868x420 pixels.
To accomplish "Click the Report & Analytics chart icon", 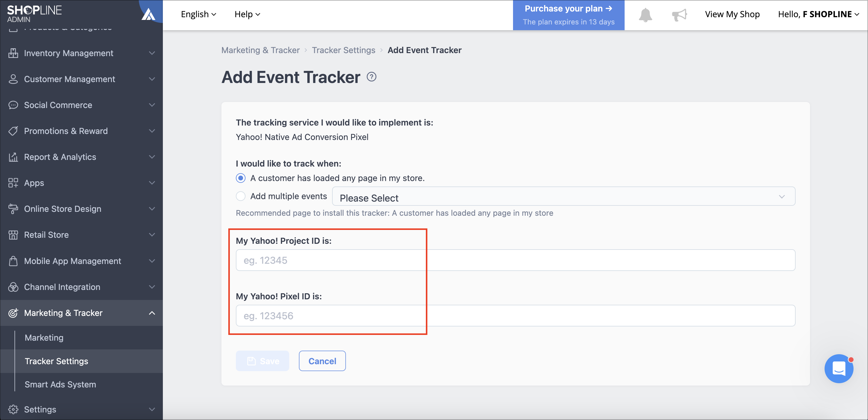I will [13, 157].
